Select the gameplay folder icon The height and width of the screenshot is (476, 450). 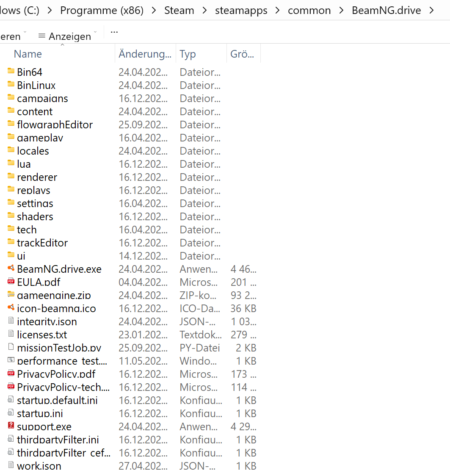tap(11, 137)
